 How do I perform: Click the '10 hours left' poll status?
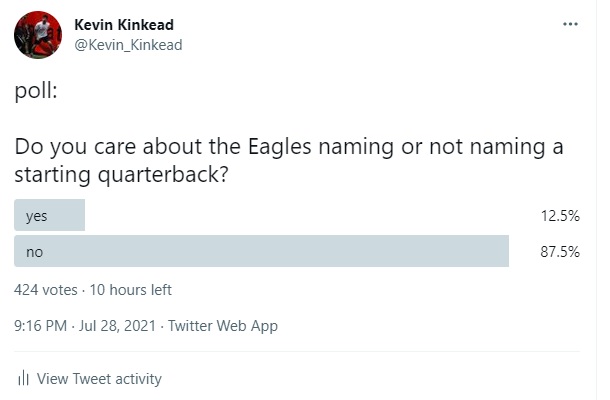130,290
